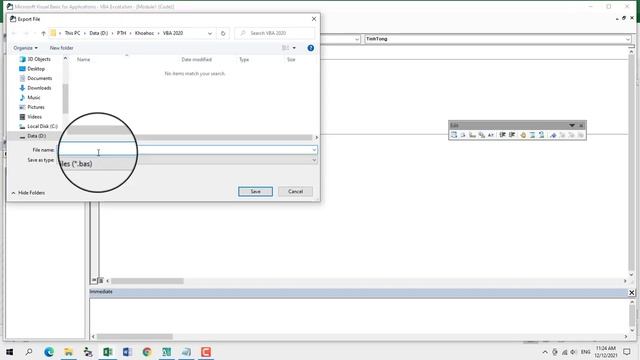Click Back arrow in Export File dialog
The image size is (640, 360).
(14, 33)
